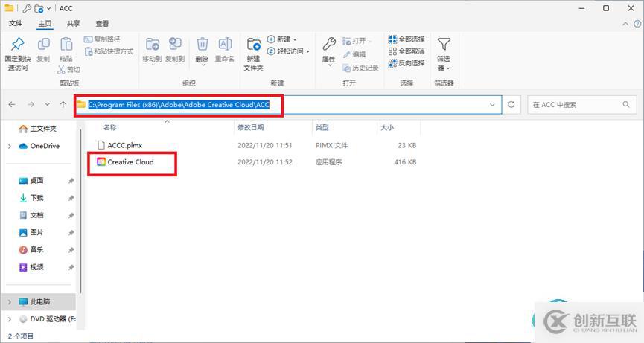Image resolution: width=644 pixels, height=343 pixels.
Task: Open Easy access (轻松访问) dropdown
Action: 288,51
